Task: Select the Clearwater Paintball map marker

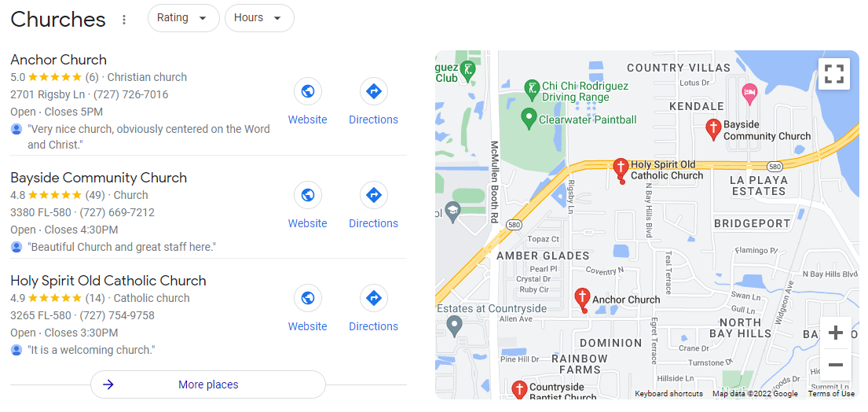Action: click(x=529, y=119)
